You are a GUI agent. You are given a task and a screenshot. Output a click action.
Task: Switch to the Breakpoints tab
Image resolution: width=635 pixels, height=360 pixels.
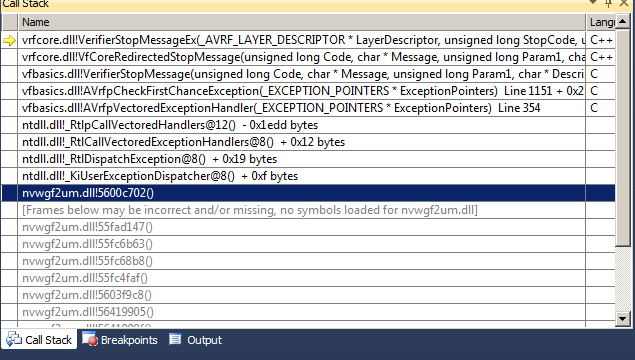(120, 340)
